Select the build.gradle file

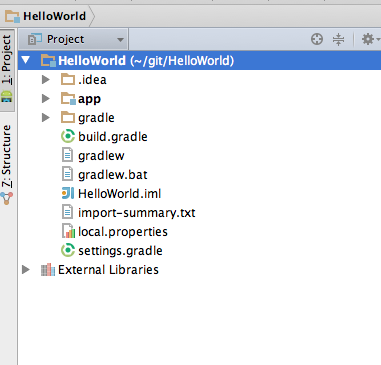click(113, 137)
